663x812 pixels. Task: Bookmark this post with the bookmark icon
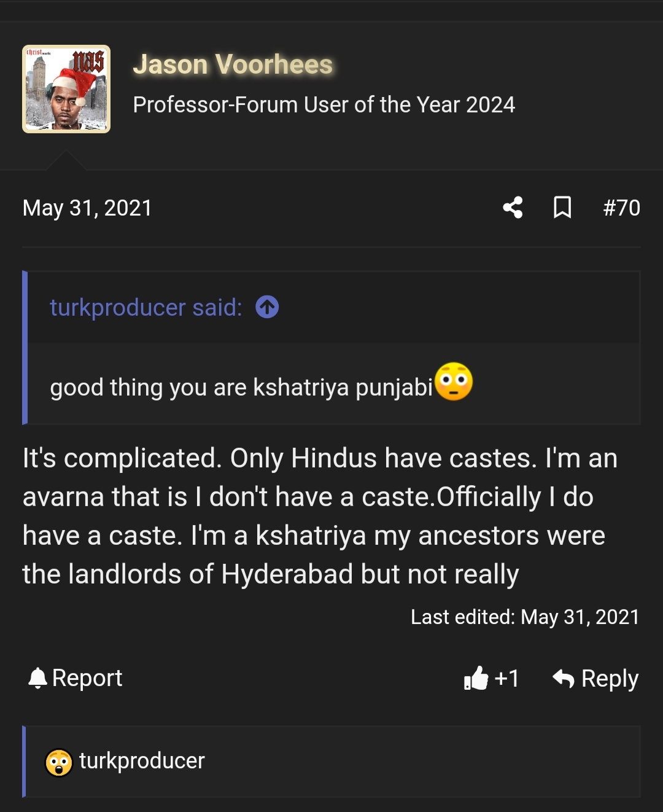562,208
